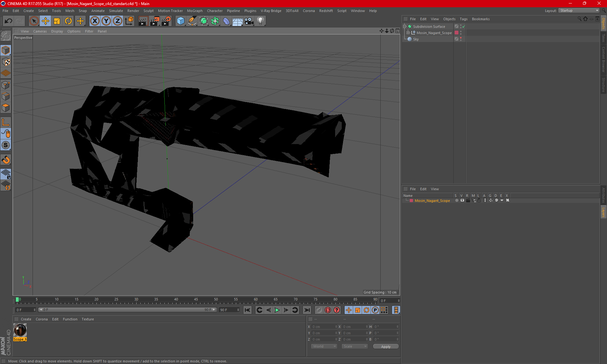607x364 pixels.
Task: Add a Cube primitive object
Action: [181, 21]
